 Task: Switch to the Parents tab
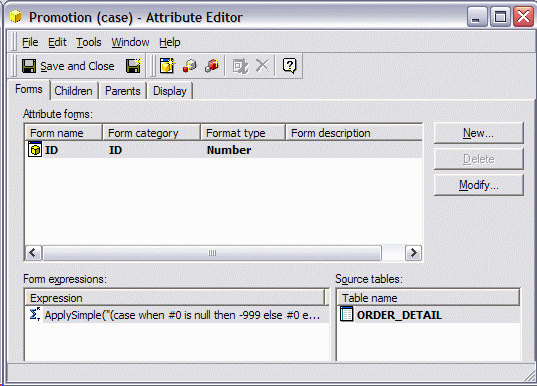123,91
